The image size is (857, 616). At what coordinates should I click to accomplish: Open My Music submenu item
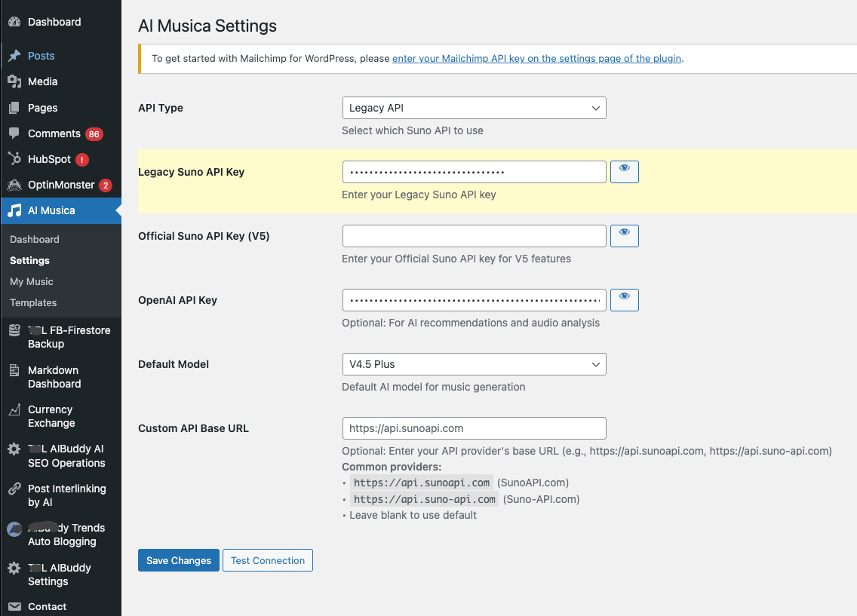click(32, 281)
